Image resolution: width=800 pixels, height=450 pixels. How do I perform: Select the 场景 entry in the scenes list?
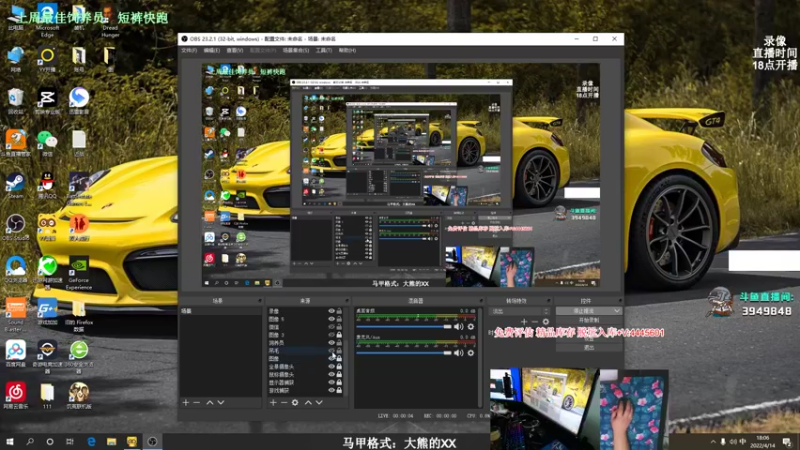pyautogui.click(x=220, y=311)
